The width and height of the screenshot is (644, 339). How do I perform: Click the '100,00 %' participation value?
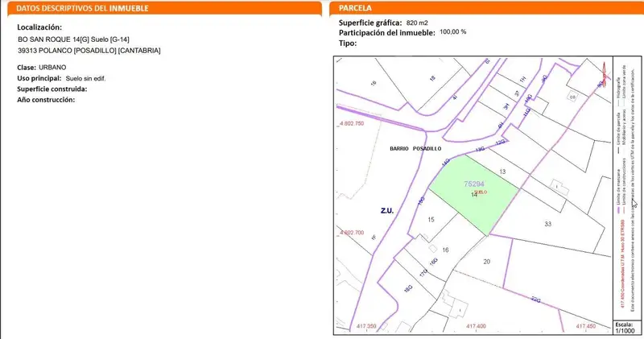point(453,31)
